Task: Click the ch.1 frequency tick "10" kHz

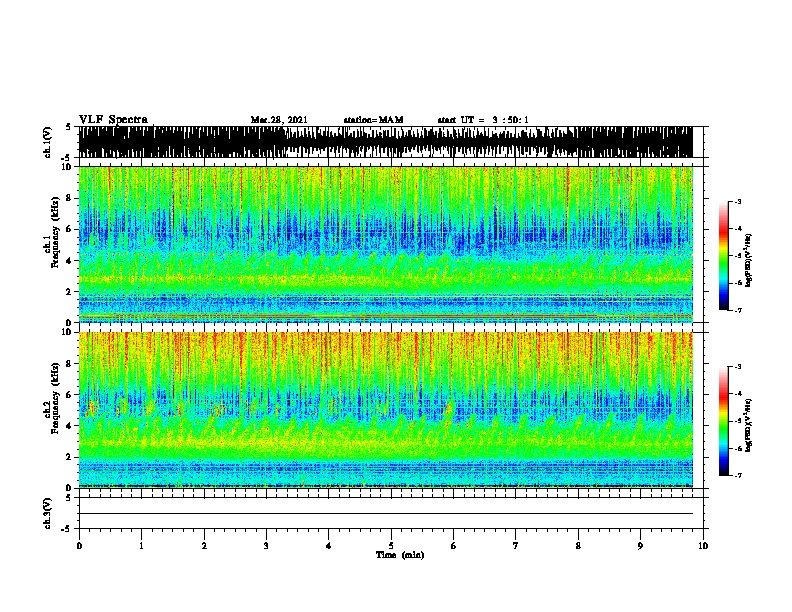Action: [69, 167]
